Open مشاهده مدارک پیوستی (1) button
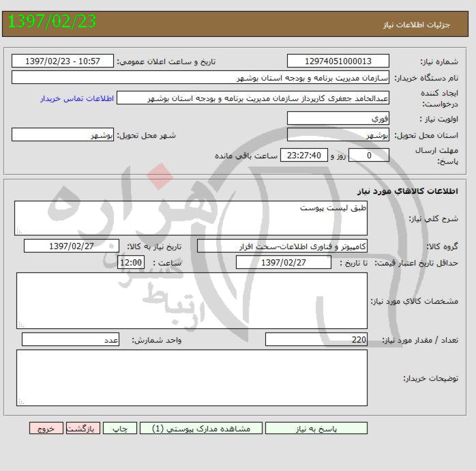This screenshot has width=476, height=471. coord(201,428)
